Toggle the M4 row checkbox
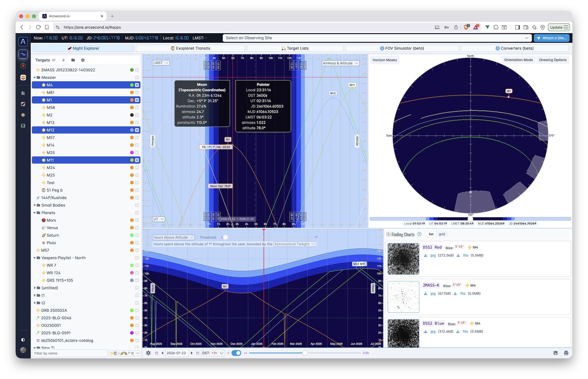This screenshot has height=379, width=588. click(137, 85)
